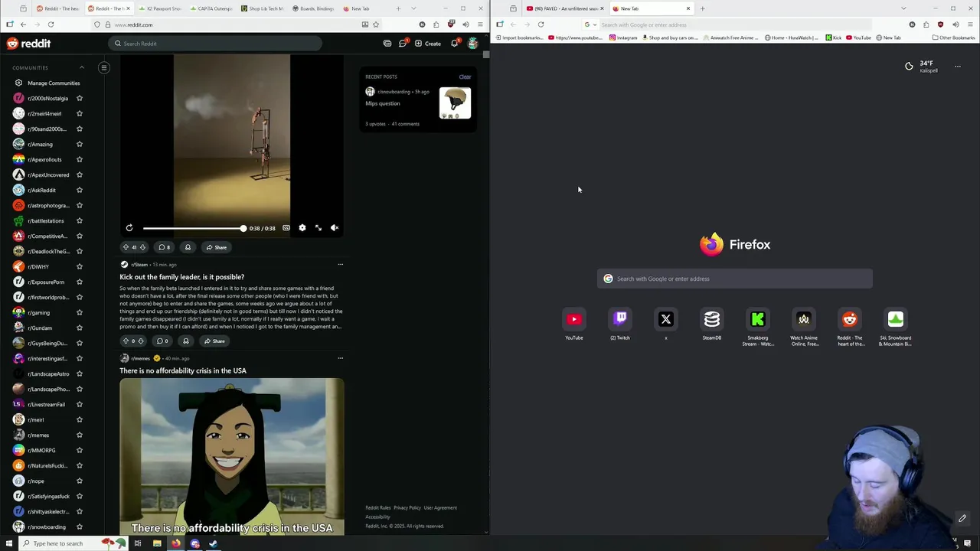Open Privacy Policy footer link
Image resolution: width=980 pixels, height=551 pixels.
click(407, 507)
